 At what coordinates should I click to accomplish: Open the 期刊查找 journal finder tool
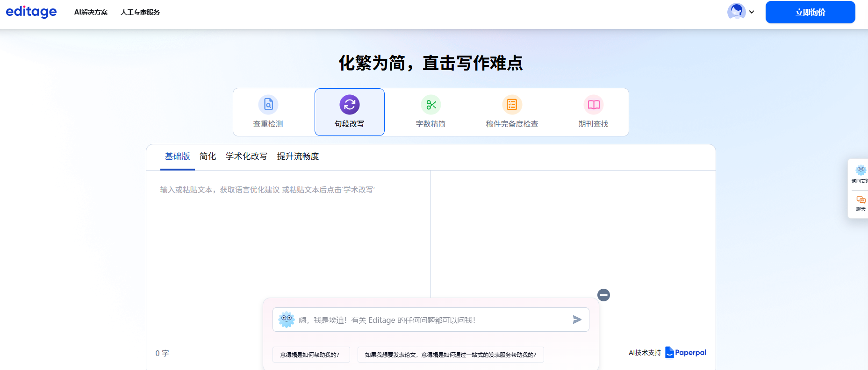[593, 105]
